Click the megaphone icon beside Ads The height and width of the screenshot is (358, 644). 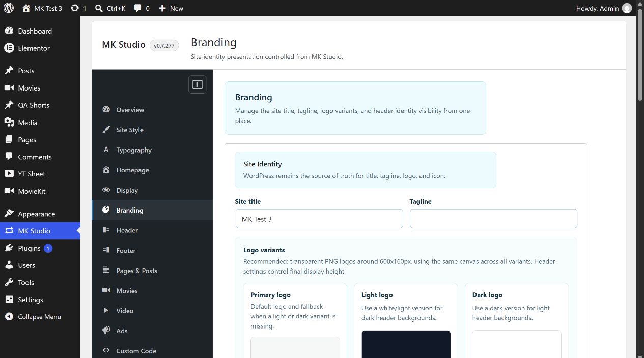click(x=106, y=331)
